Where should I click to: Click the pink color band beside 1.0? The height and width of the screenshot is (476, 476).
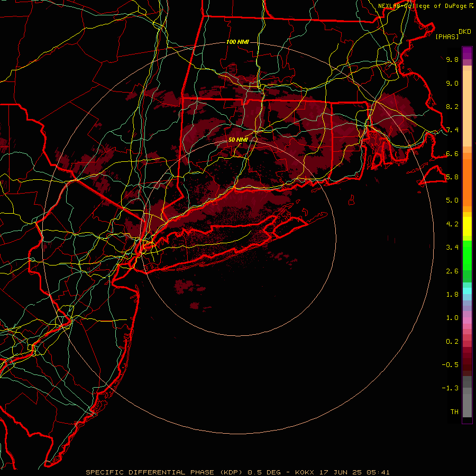point(467,320)
